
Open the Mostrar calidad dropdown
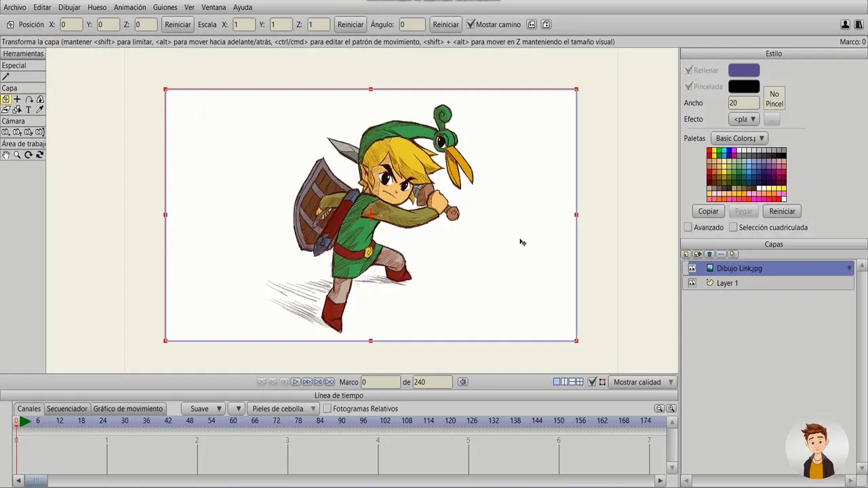(x=643, y=382)
